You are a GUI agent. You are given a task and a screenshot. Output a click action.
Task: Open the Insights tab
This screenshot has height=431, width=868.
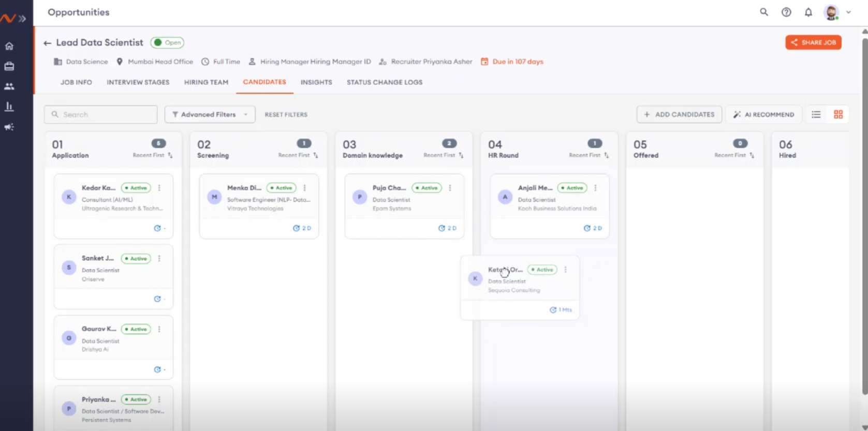pyautogui.click(x=316, y=82)
